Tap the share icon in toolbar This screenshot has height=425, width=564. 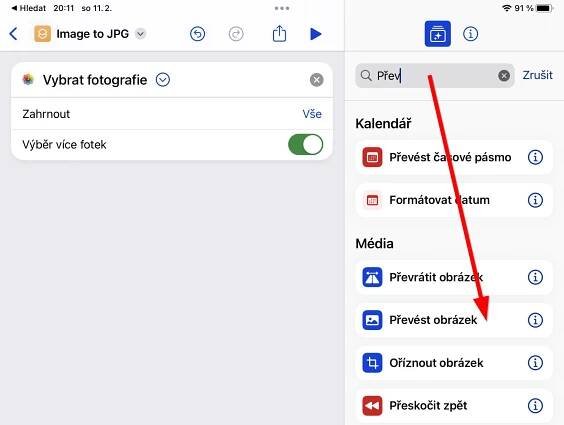pyautogui.click(x=279, y=34)
